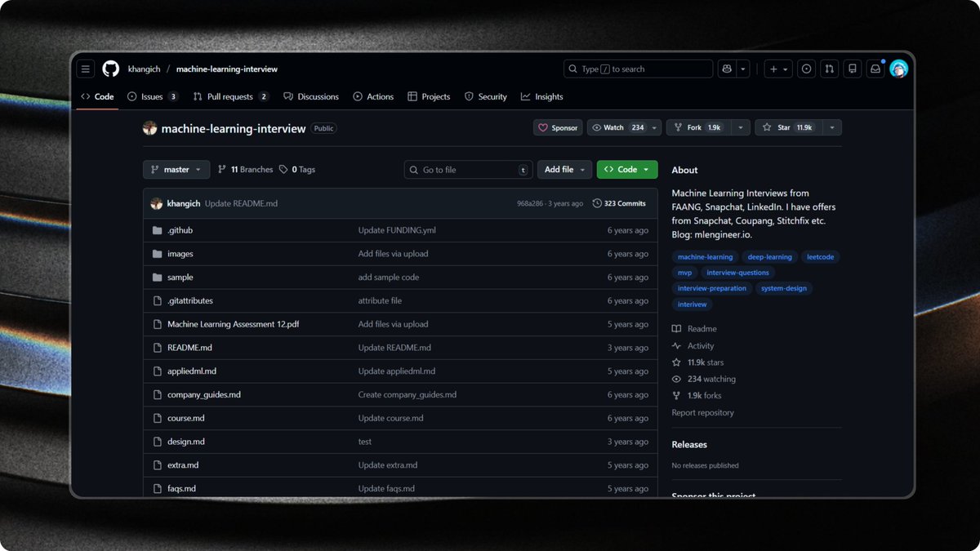Switch to the Issues tab

(x=154, y=96)
